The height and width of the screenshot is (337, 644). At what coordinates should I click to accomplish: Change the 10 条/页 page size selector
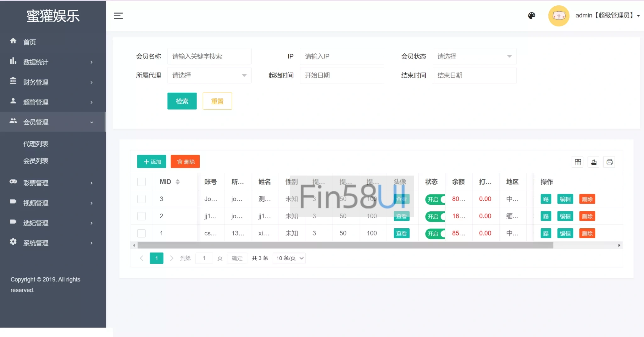point(289,258)
